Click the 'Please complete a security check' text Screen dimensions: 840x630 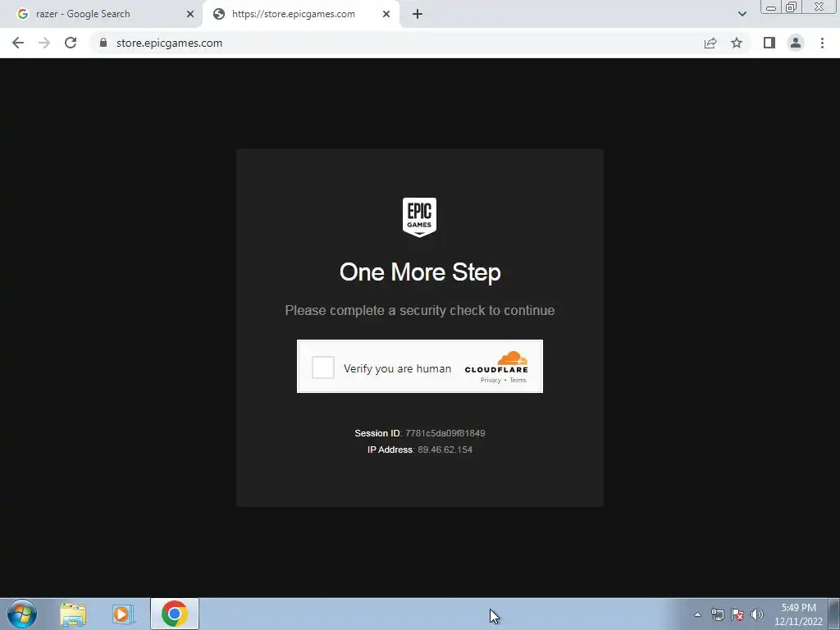pos(420,311)
